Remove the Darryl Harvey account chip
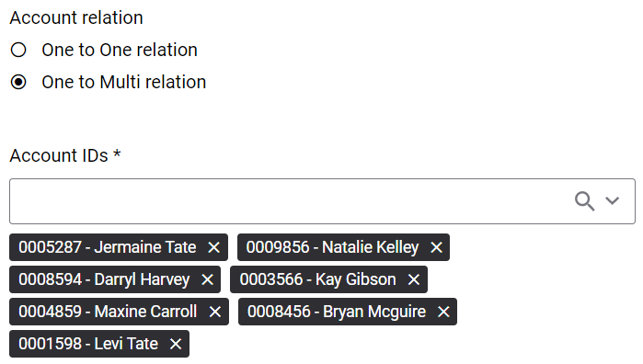643x364 pixels. point(208,279)
